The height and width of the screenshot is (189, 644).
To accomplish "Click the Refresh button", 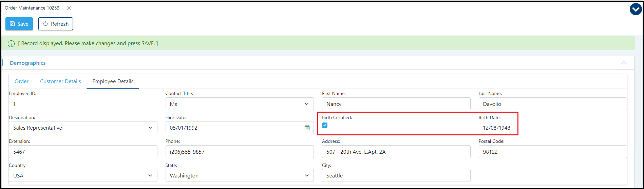I will click(x=56, y=24).
